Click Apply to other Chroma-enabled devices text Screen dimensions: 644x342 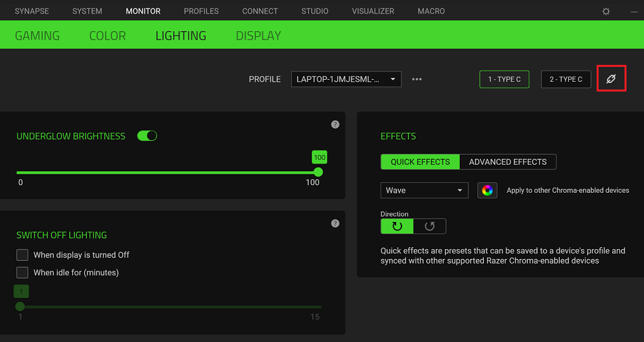[x=567, y=190]
